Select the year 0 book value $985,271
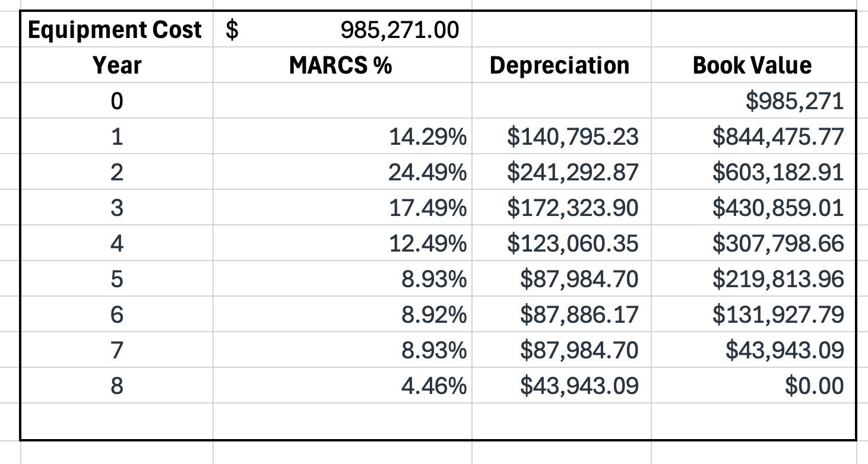Screen dimensions: 868x464 (794, 101)
